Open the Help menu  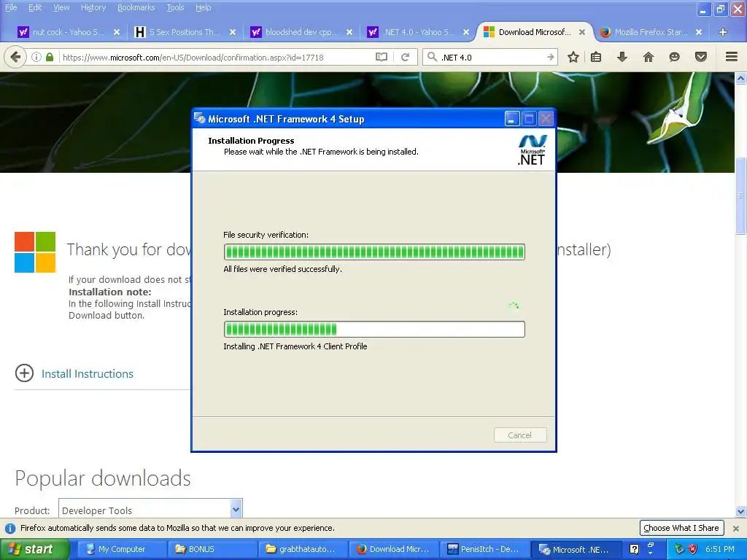pyautogui.click(x=203, y=7)
